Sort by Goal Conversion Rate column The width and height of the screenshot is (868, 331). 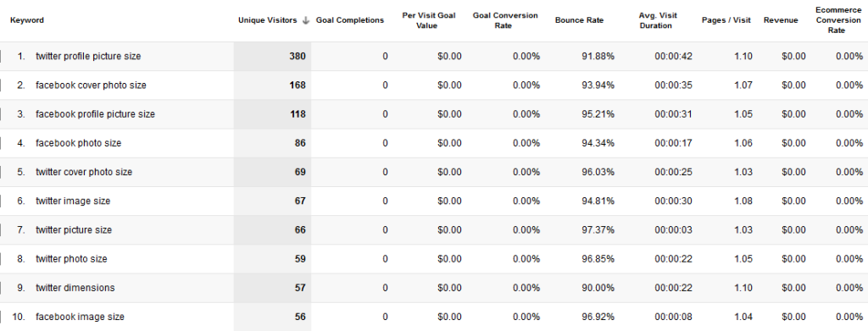[505, 20]
